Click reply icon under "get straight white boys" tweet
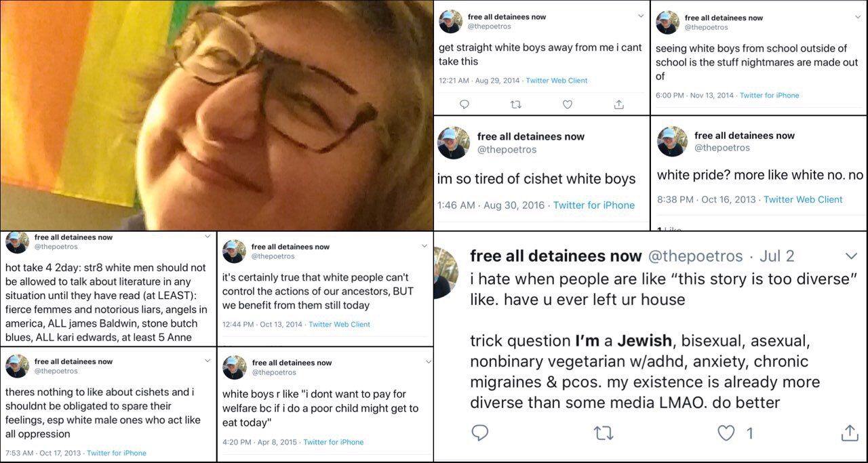The width and height of the screenshot is (868, 463). point(465,104)
